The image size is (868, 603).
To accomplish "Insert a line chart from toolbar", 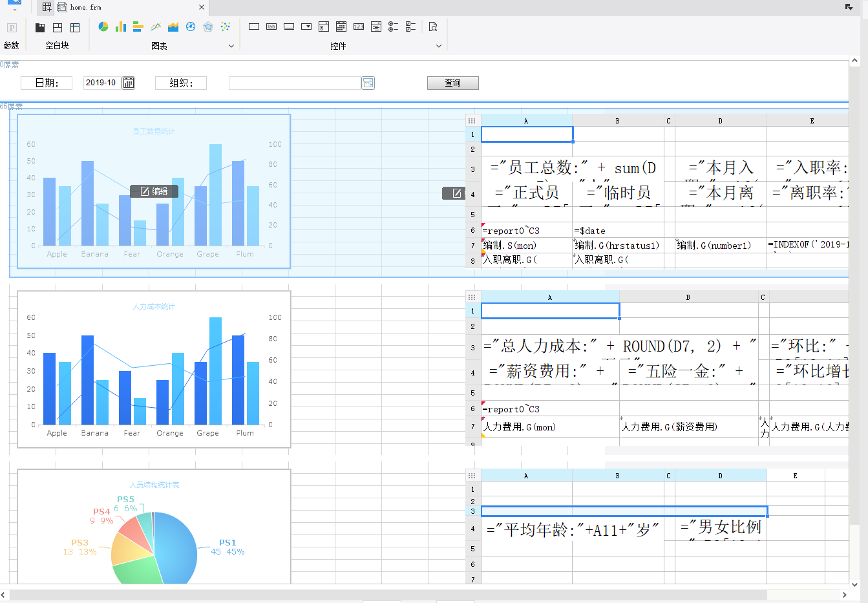I will [x=156, y=26].
